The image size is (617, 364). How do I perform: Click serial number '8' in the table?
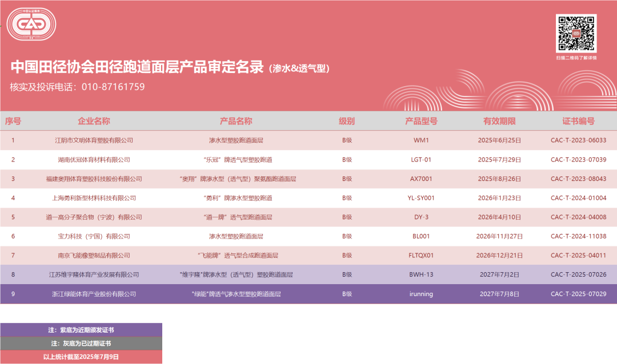13,275
